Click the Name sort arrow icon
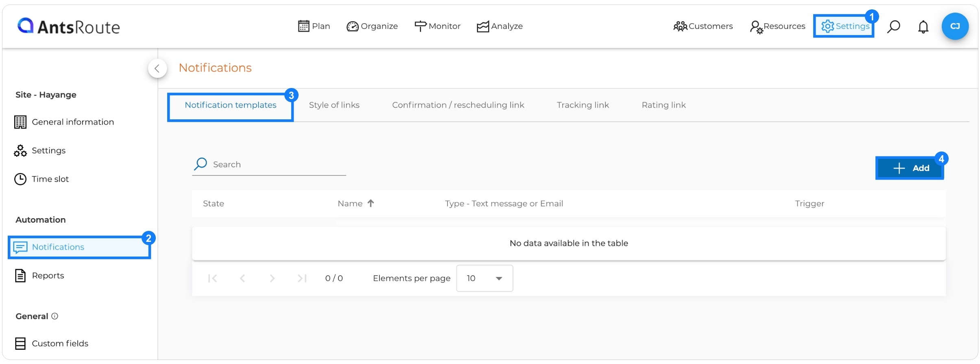The image size is (980, 364). pyautogui.click(x=370, y=203)
